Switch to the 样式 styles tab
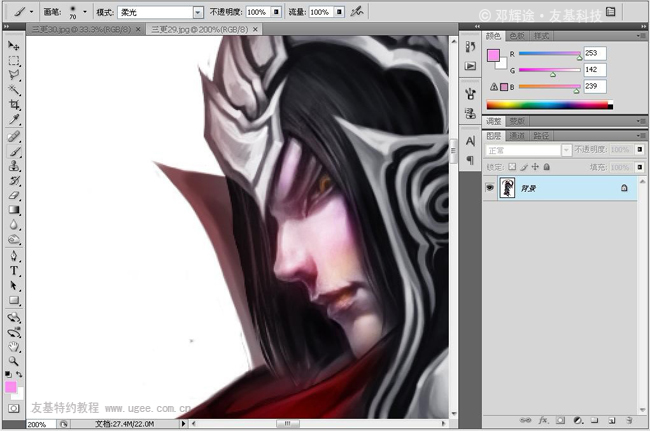The image size is (650, 431). [x=541, y=36]
